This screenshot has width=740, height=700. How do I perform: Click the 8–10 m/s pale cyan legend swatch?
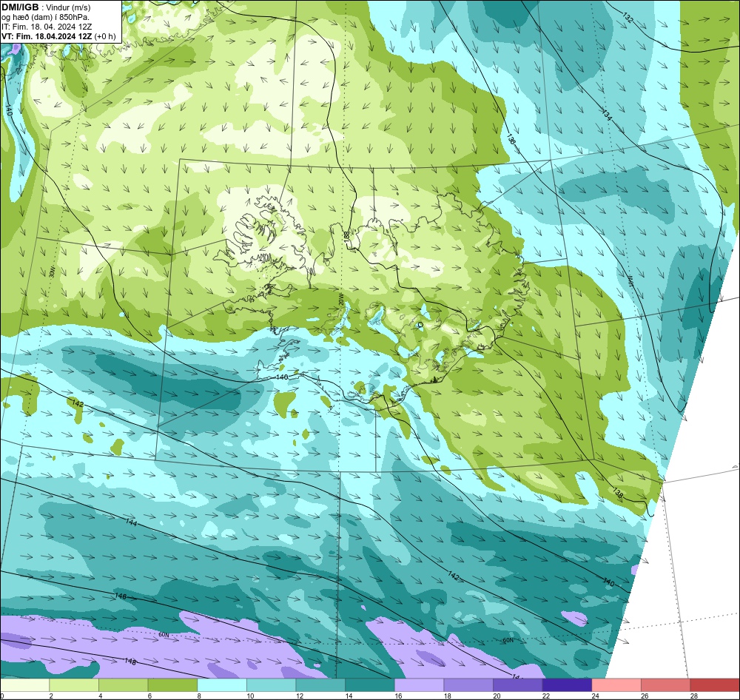point(222,685)
